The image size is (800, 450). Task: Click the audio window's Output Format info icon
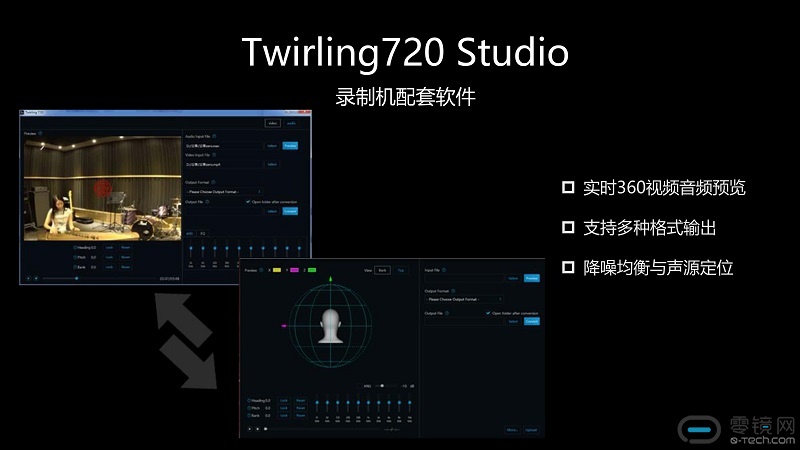[453, 291]
